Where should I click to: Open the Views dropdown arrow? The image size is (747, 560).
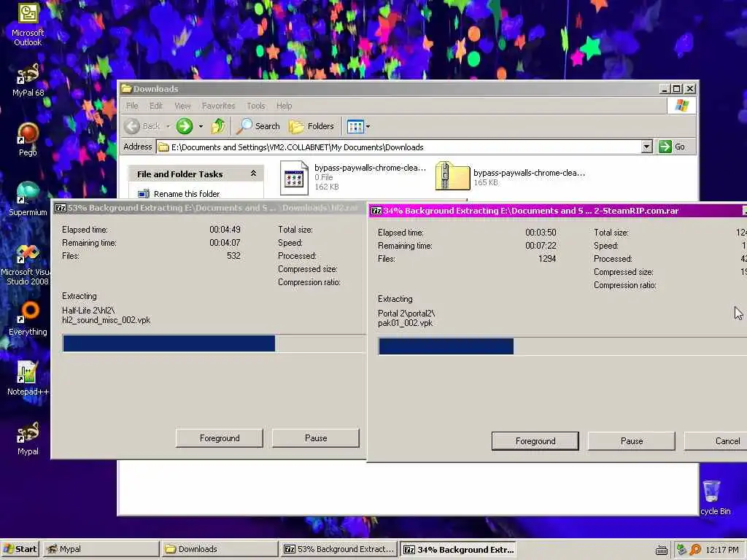coord(368,127)
